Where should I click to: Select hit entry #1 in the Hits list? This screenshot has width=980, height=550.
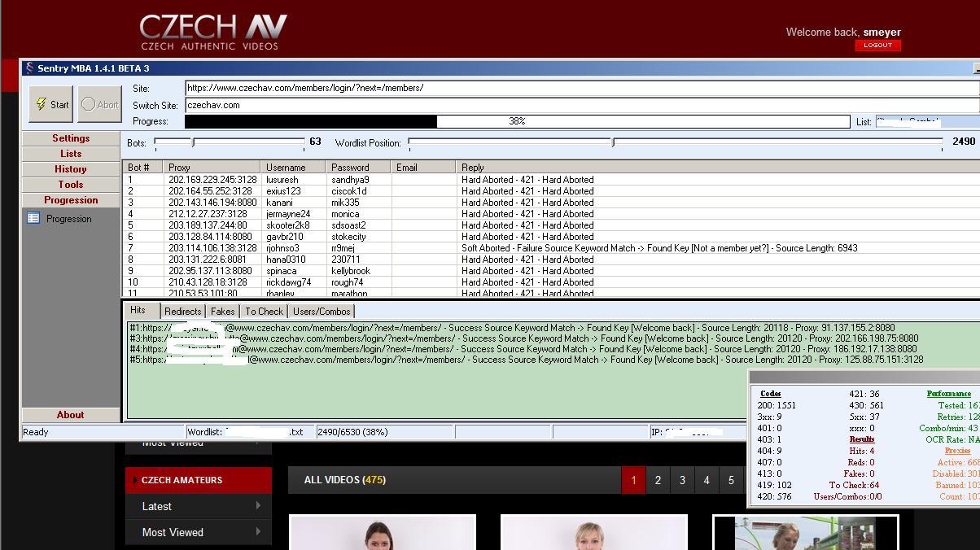coord(512,328)
